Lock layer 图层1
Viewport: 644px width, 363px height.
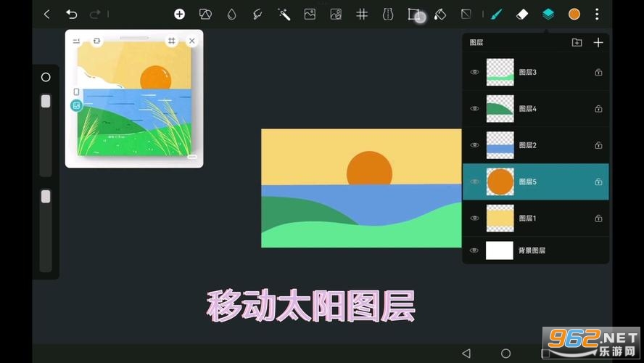598,219
